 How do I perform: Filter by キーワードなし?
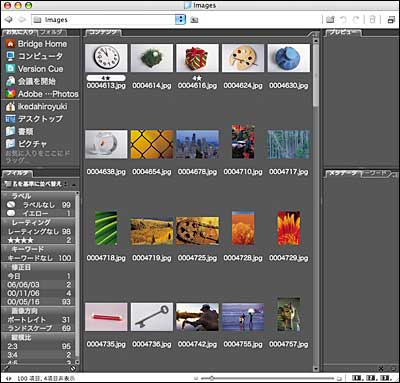39,258
